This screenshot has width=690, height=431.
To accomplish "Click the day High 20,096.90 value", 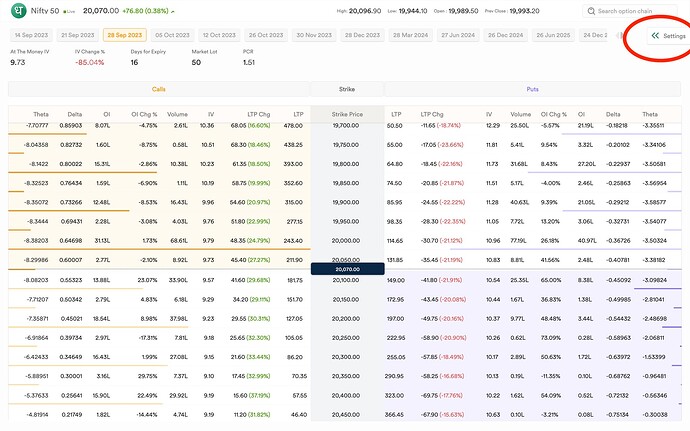I will [365, 11].
